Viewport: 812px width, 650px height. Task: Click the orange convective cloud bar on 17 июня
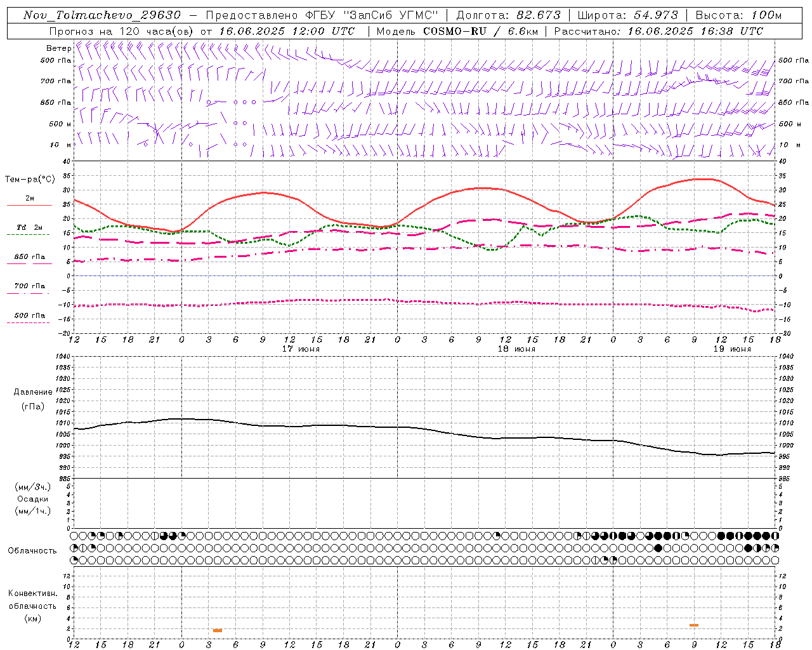[217, 630]
